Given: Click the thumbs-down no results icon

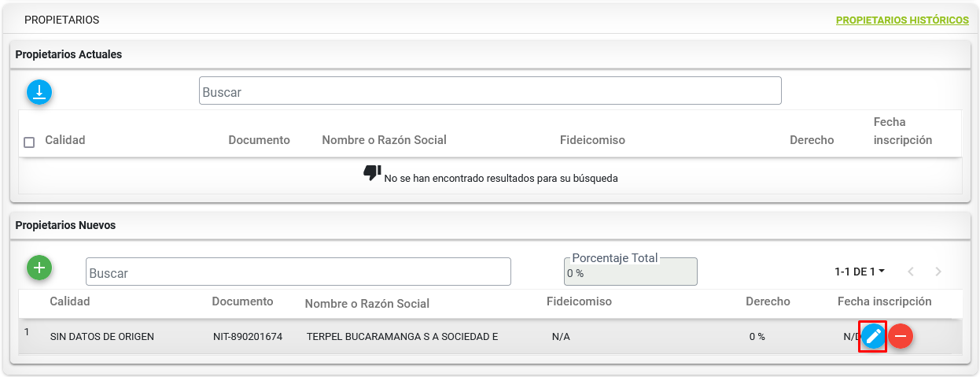Looking at the screenshot, I should 372,173.
